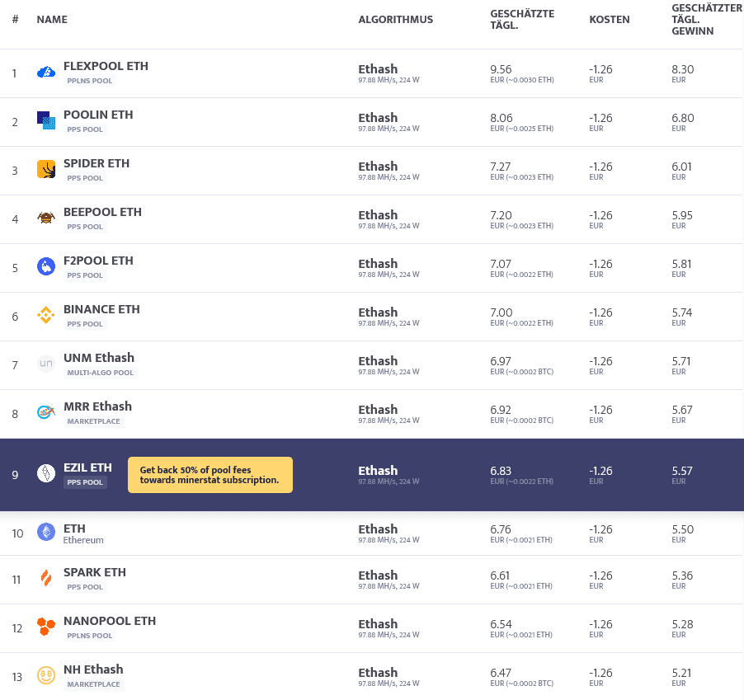The image size is (744, 700).
Task: Sort by the KOSTEN column header
Action: [610, 20]
